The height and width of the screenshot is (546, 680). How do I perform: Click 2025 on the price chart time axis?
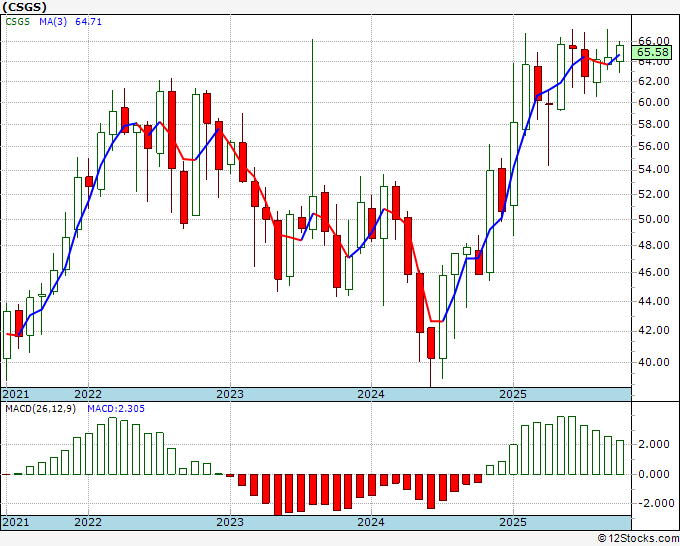513,394
